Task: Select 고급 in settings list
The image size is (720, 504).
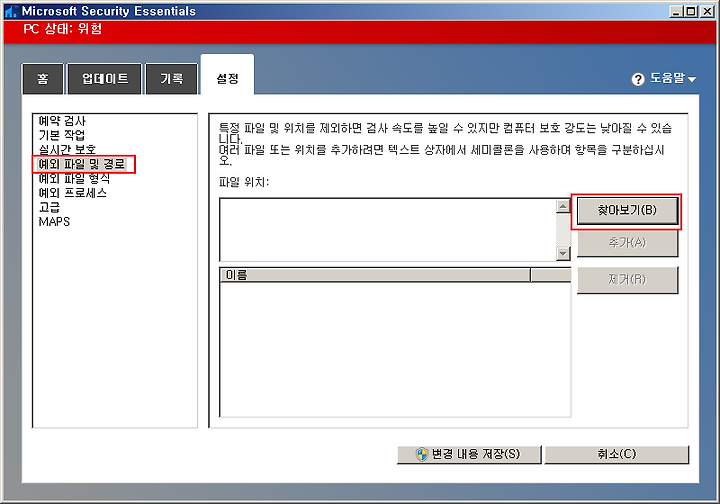Action: point(49,207)
